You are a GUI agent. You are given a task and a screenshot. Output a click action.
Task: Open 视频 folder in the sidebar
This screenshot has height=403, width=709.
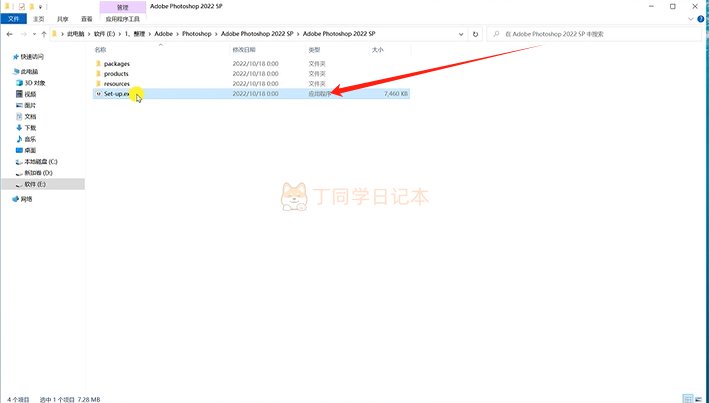(26, 95)
